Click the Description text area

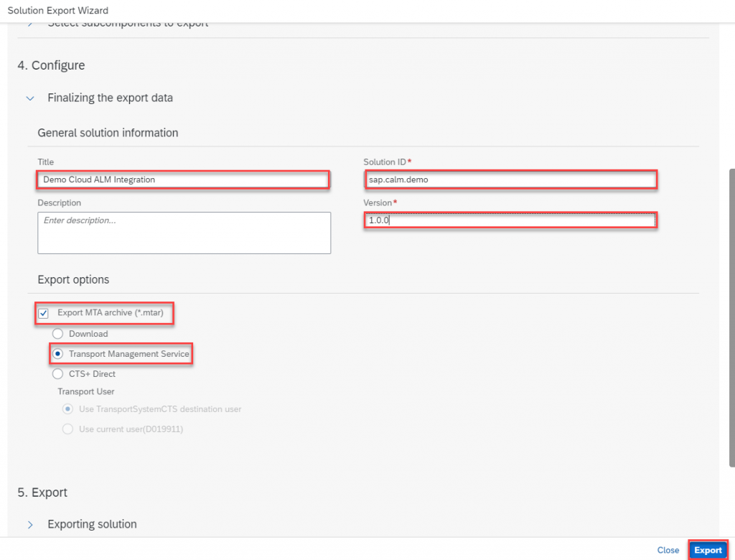(184, 233)
